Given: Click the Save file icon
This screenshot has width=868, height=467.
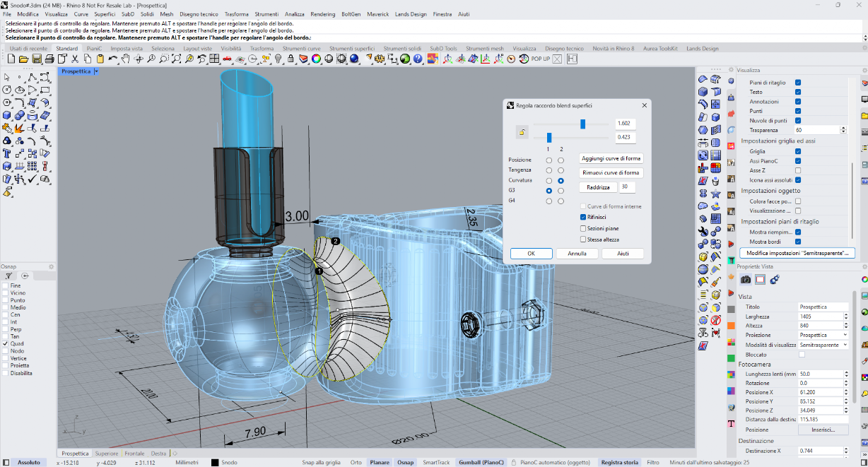Looking at the screenshot, I should pos(37,59).
